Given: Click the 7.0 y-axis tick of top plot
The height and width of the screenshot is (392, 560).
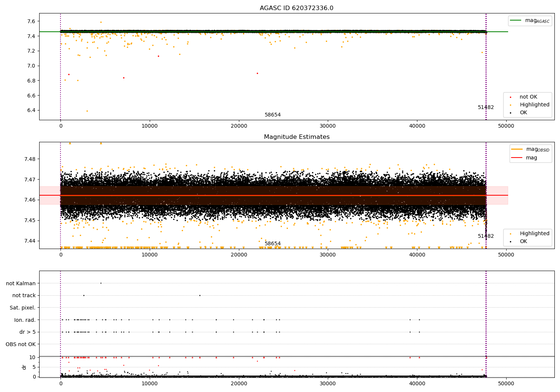Looking at the screenshot, I should point(31,66).
